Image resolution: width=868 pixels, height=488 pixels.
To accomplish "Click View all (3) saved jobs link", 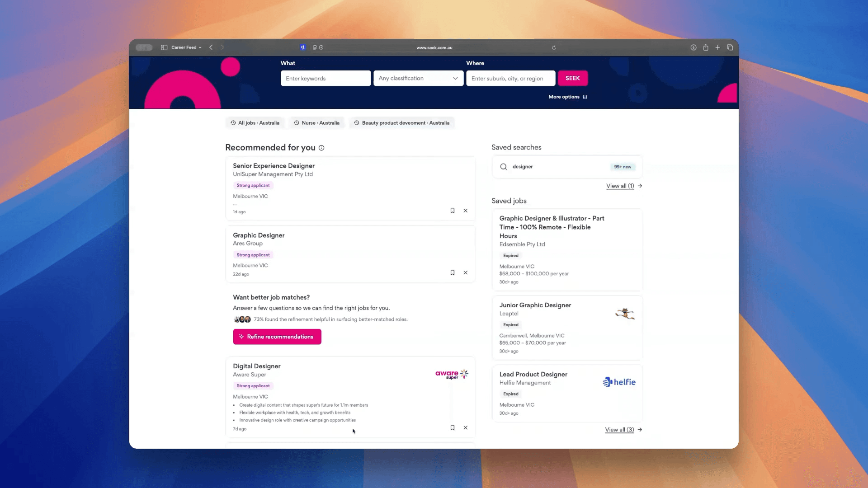I will pyautogui.click(x=619, y=430).
